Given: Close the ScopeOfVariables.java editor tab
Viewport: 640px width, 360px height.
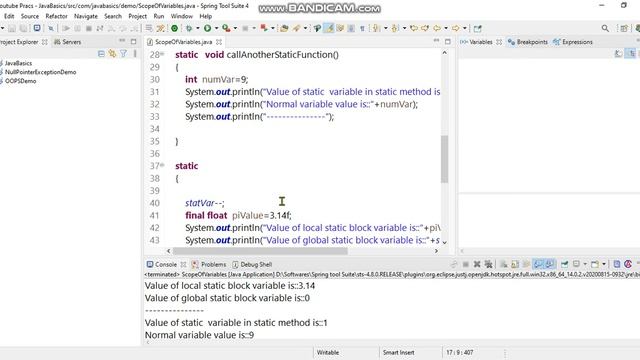Looking at the screenshot, I should tap(219, 42).
